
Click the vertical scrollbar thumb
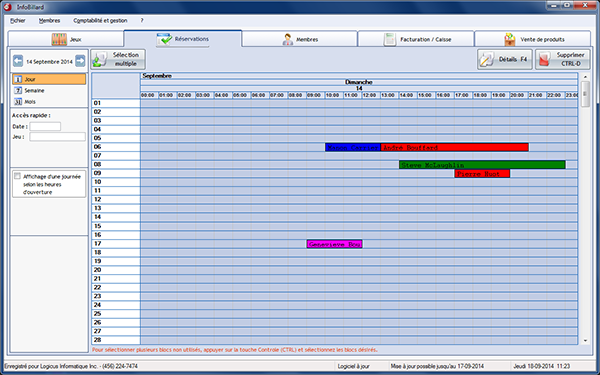(585, 94)
